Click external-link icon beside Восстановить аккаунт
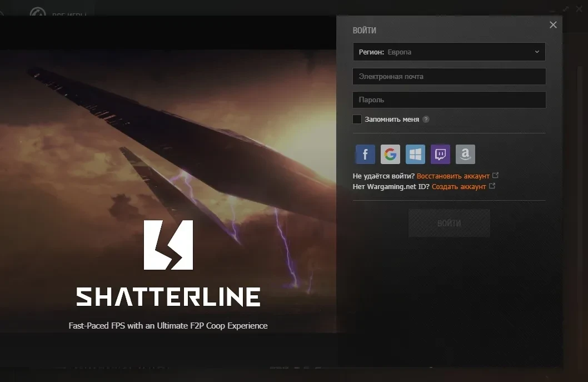The height and width of the screenshot is (382, 588). coord(495,175)
